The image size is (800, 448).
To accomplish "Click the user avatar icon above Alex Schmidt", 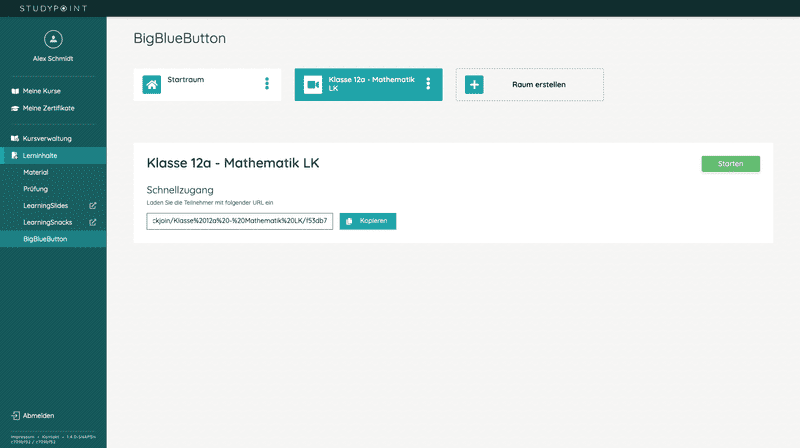I will tap(53, 39).
